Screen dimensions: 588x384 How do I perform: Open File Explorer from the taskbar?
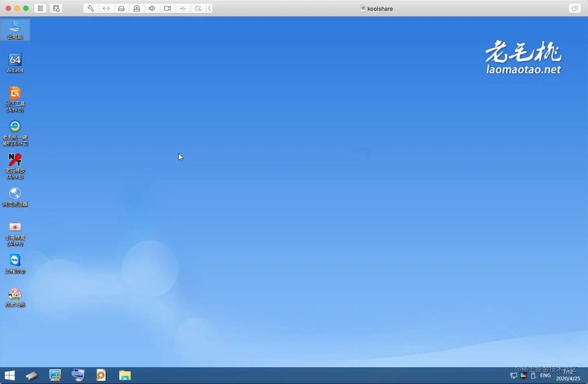(124, 375)
